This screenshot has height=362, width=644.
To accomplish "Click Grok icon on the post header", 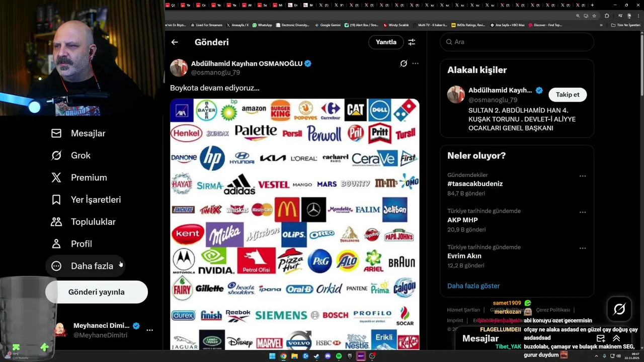I will 404,63.
